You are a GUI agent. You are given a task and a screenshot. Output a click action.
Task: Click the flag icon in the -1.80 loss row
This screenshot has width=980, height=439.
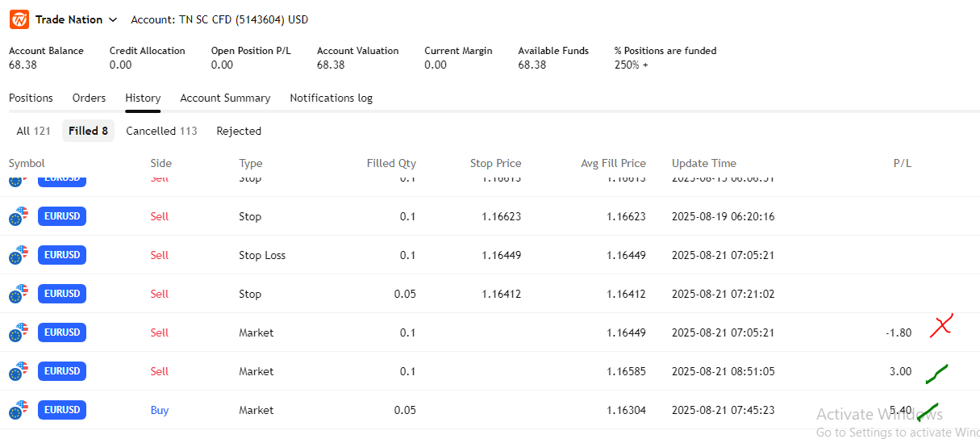[19, 333]
